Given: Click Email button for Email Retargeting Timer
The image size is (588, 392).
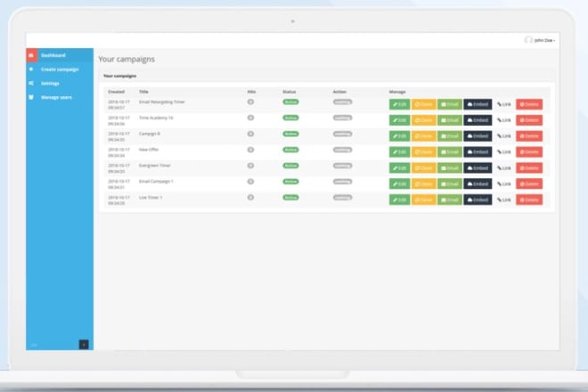Looking at the screenshot, I should pyautogui.click(x=450, y=104).
